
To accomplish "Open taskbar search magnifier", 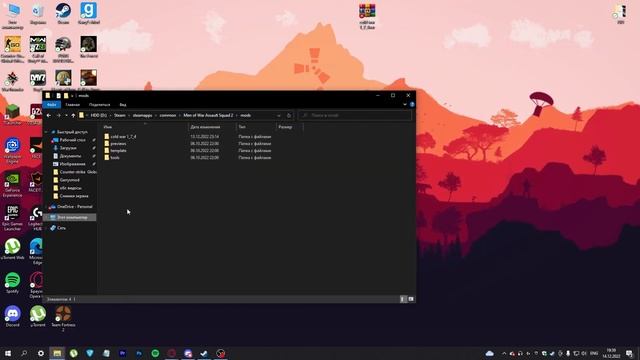I will tap(24, 353).
